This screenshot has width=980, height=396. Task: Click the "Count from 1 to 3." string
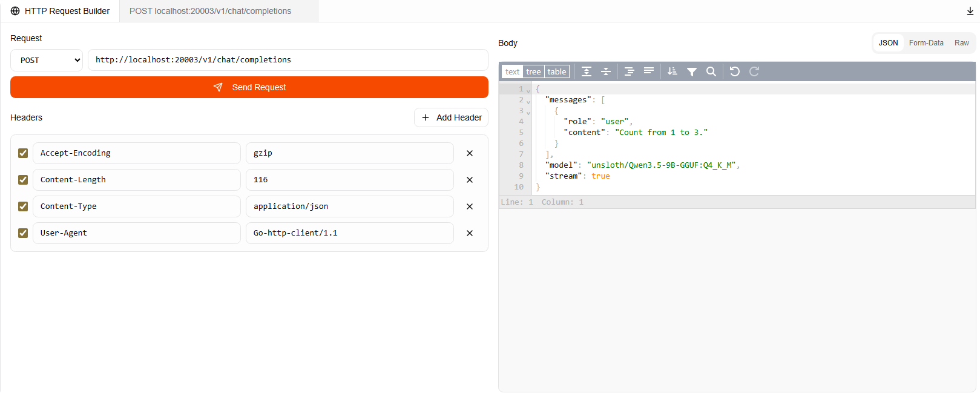(662, 133)
